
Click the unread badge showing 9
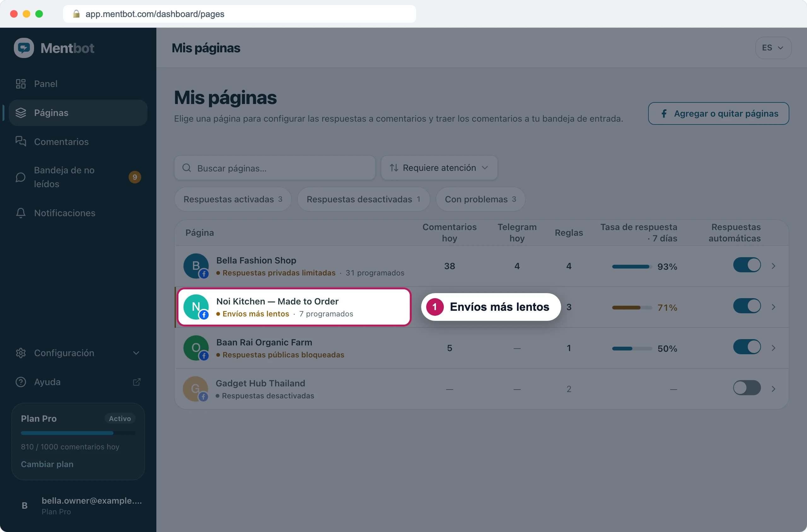click(135, 177)
